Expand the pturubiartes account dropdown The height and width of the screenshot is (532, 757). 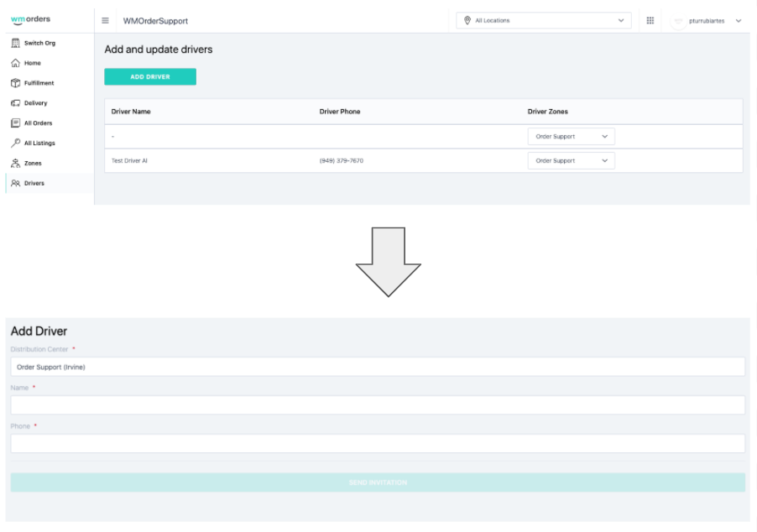pyautogui.click(x=738, y=20)
